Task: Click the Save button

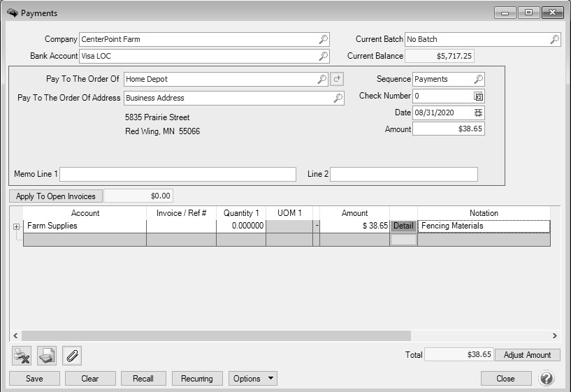Action: [34, 379]
